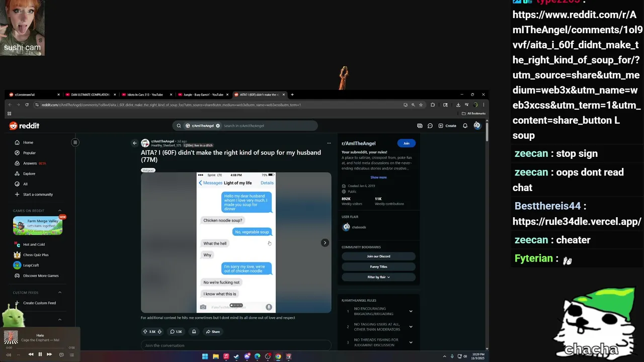644x362 pixels.
Task: Reload the page in Chrome
Action: (28, 105)
